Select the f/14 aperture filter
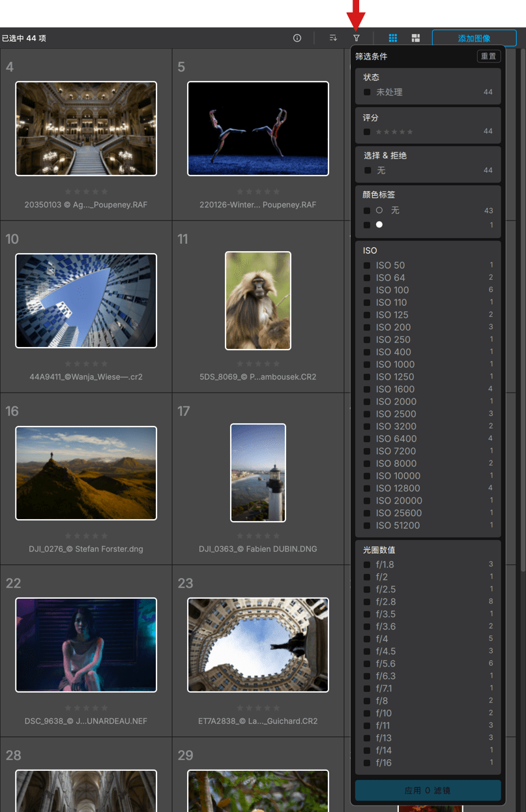Viewport: 526px width, 812px height. pos(367,751)
